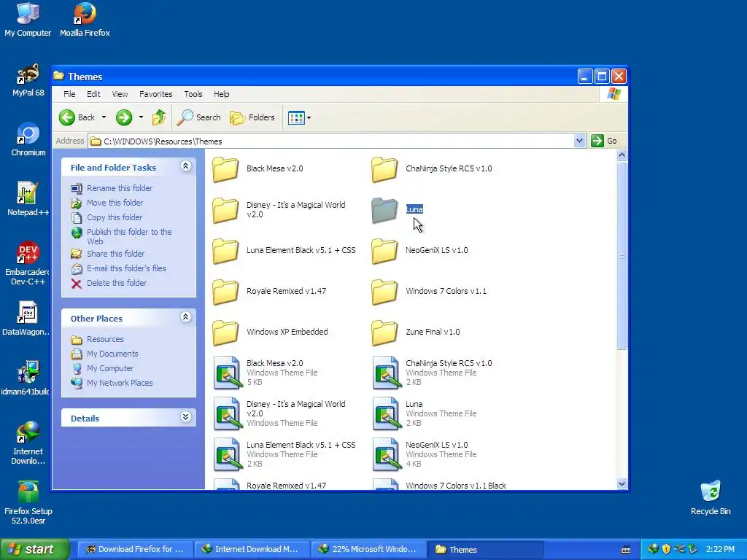The width and height of the screenshot is (747, 560).
Task: Open the Edit menu
Action: 93,94
